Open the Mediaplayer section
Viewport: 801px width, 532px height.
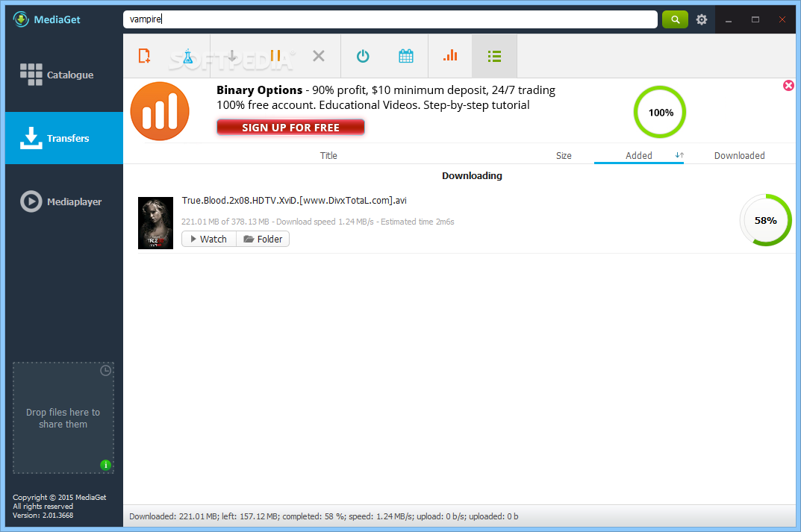click(64, 201)
